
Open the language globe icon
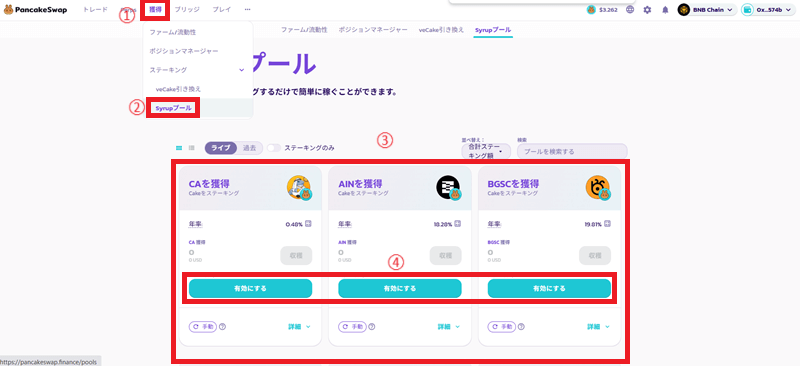point(630,10)
